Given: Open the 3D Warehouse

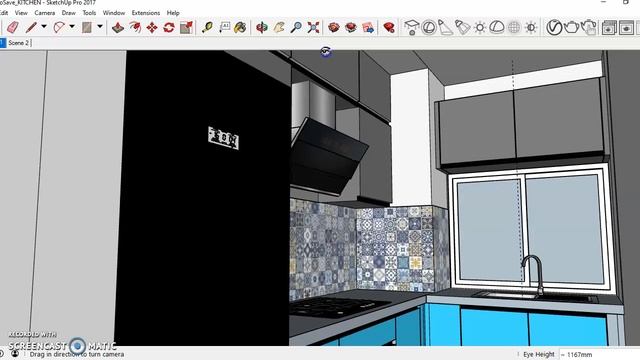Looking at the screenshot, I should pyautogui.click(x=334, y=27).
